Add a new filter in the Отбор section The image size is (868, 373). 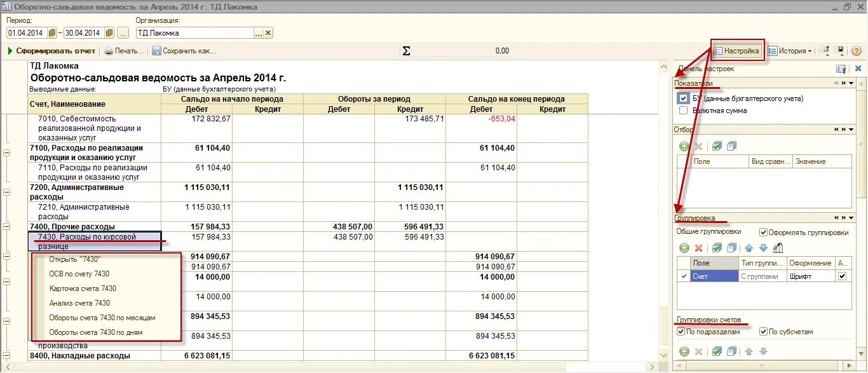684,146
